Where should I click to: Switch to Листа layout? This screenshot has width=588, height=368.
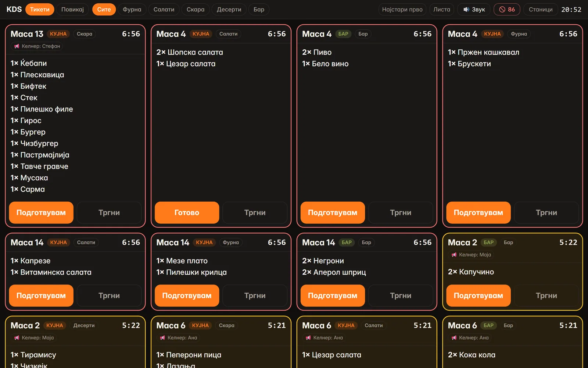click(x=442, y=10)
